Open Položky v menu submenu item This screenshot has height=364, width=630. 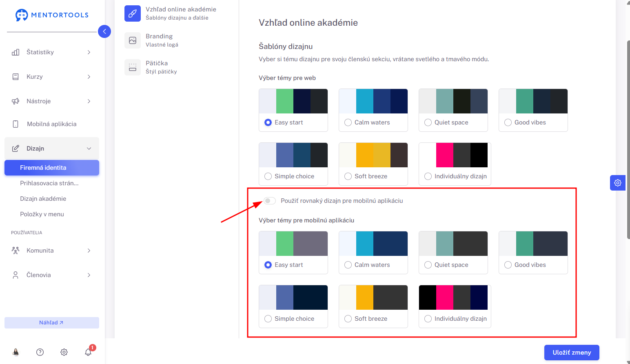coord(42,214)
